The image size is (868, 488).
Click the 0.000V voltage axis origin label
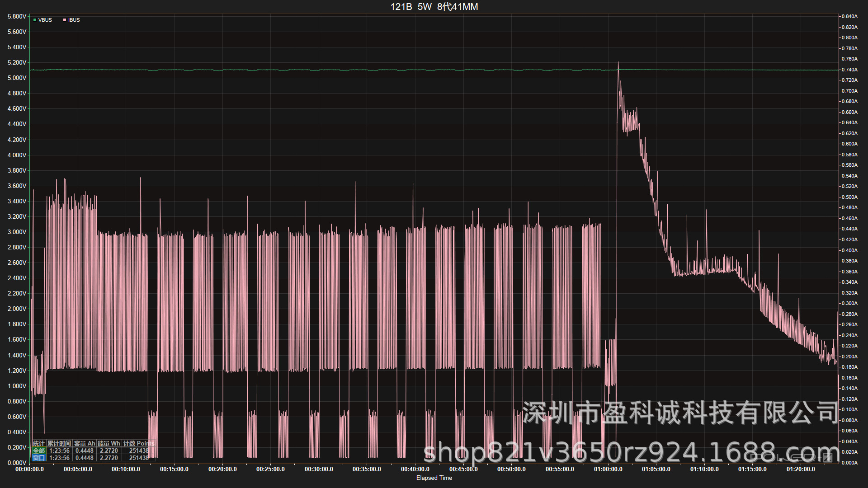(17, 463)
